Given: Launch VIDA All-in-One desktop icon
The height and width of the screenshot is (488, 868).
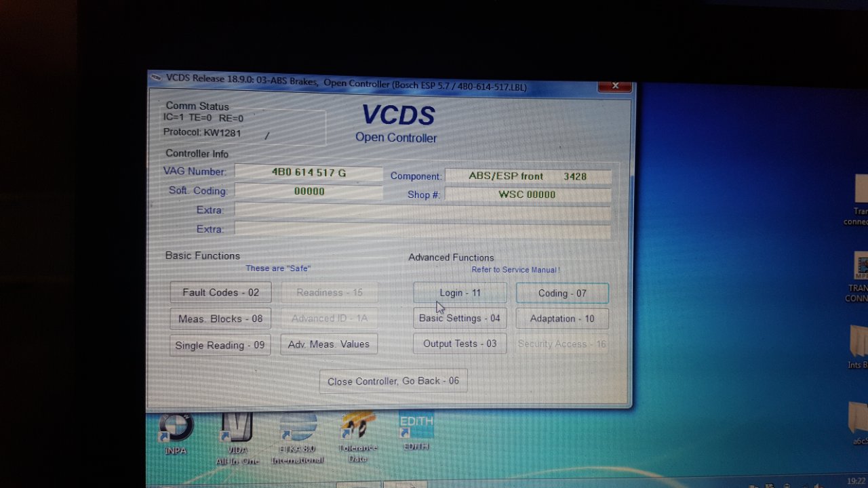Looking at the screenshot, I should click(237, 431).
